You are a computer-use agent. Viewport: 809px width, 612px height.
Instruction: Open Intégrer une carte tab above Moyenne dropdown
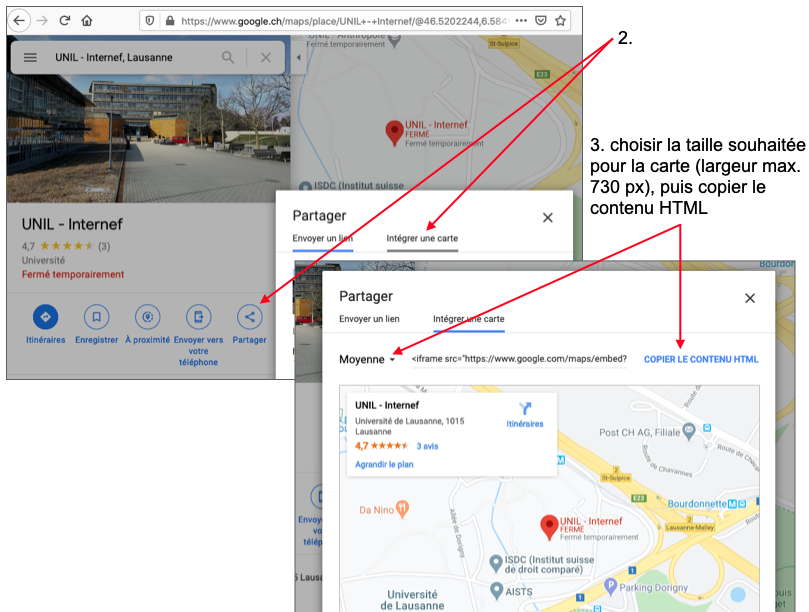(x=468, y=319)
